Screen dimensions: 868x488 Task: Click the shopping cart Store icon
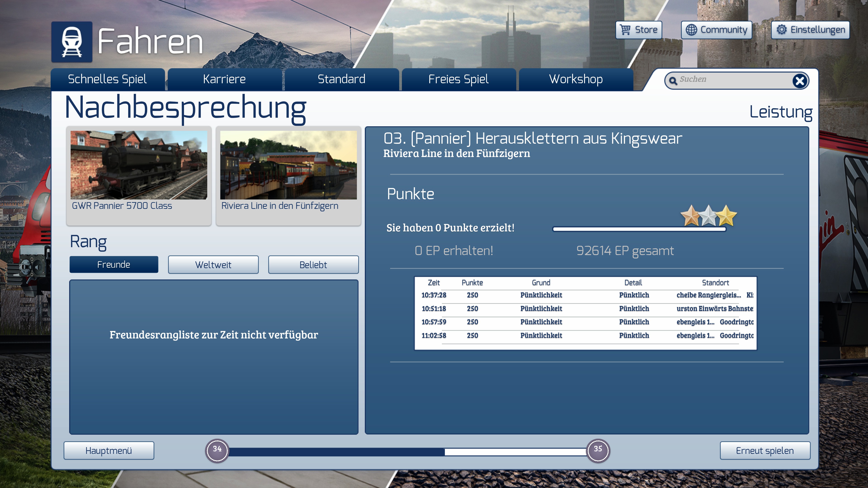(x=625, y=30)
